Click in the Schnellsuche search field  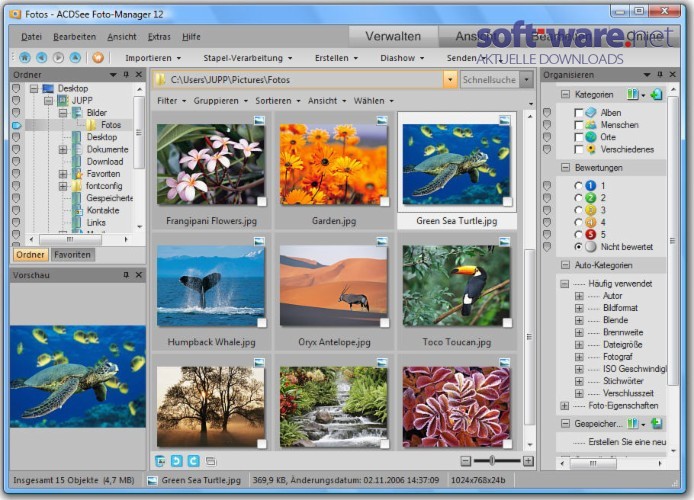tap(490, 80)
